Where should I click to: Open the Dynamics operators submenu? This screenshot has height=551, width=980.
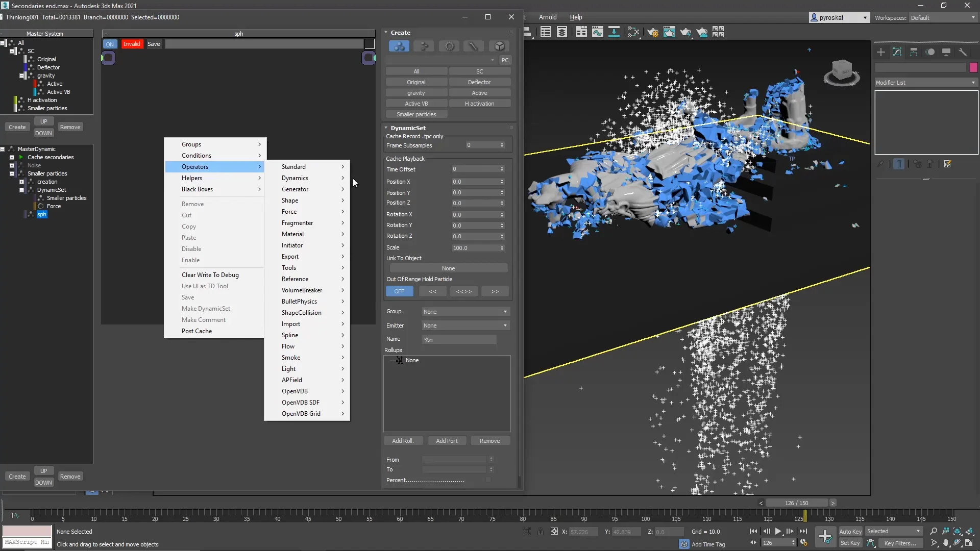tap(307, 178)
